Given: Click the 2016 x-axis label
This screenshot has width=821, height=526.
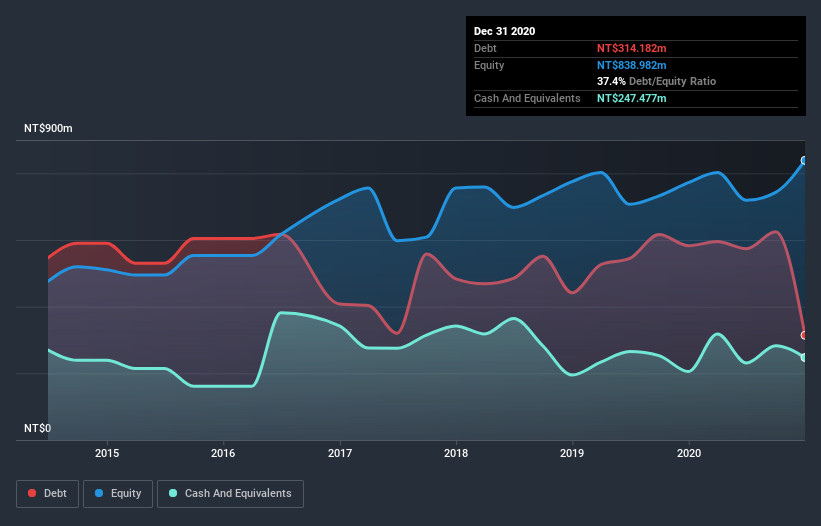Looking at the screenshot, I should (x=223, y=453).
